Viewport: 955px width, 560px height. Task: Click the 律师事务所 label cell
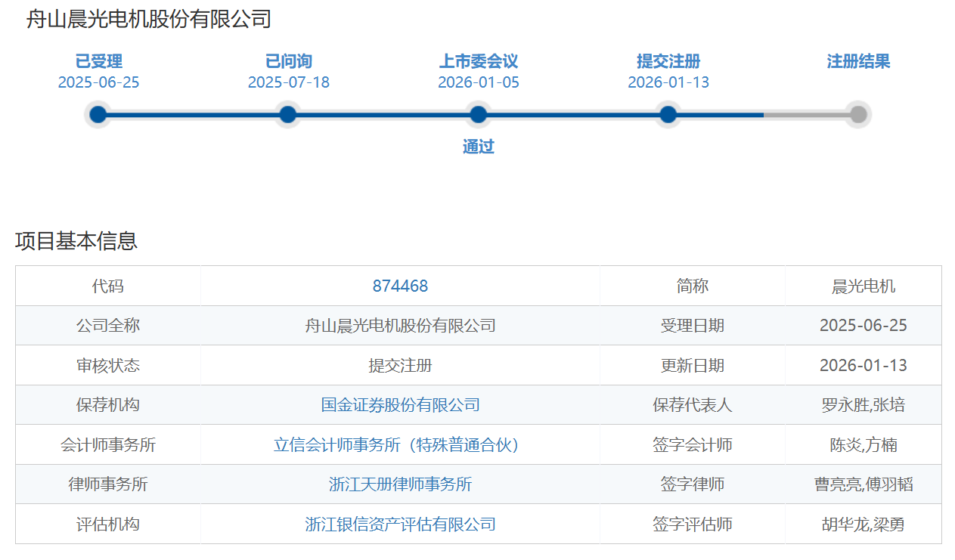pyautogui.click(x=108, y=484)
